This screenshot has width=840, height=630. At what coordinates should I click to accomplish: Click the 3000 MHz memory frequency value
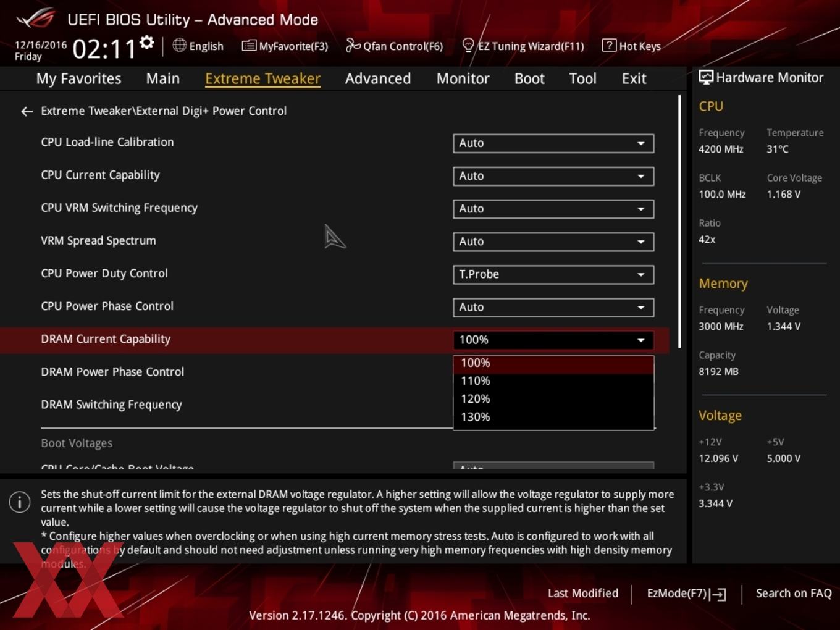point(721,327)
